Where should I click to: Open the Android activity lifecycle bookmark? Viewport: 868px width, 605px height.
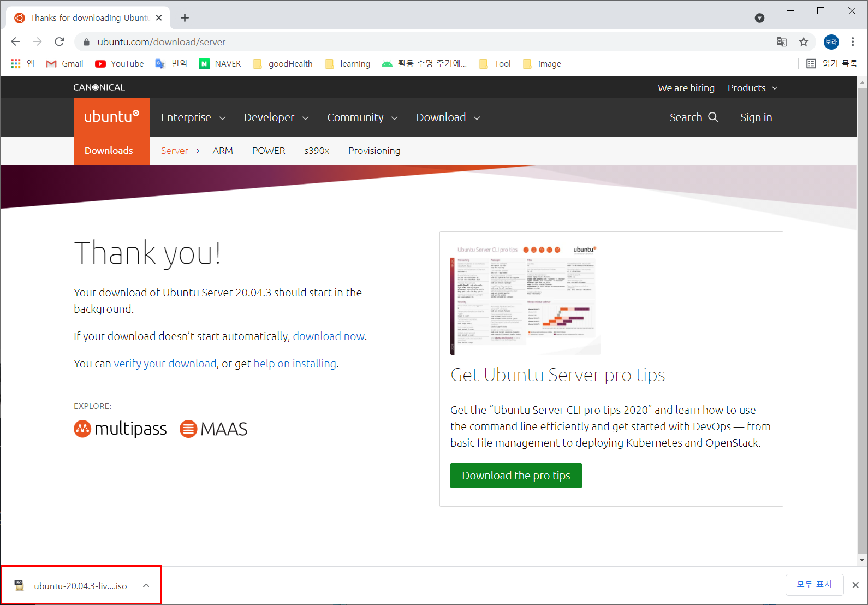click(425, 64)
